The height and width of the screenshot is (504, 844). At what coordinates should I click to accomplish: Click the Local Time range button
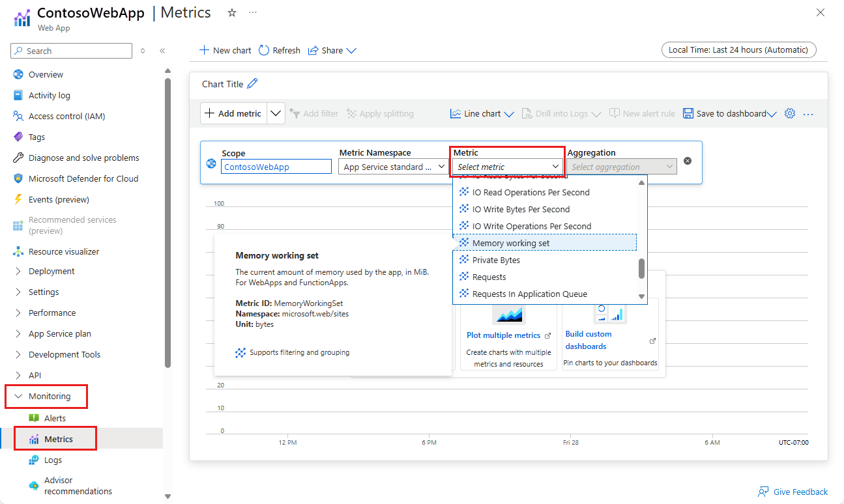click(738, 49)
